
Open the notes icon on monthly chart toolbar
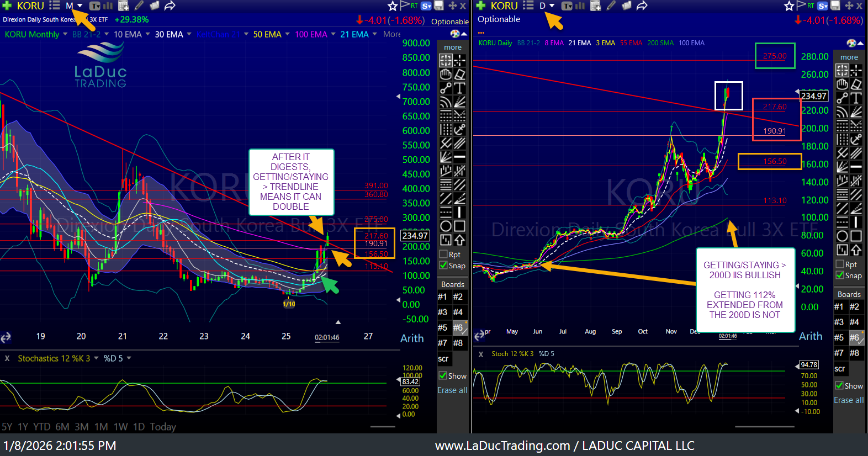[x=155, y=6]
